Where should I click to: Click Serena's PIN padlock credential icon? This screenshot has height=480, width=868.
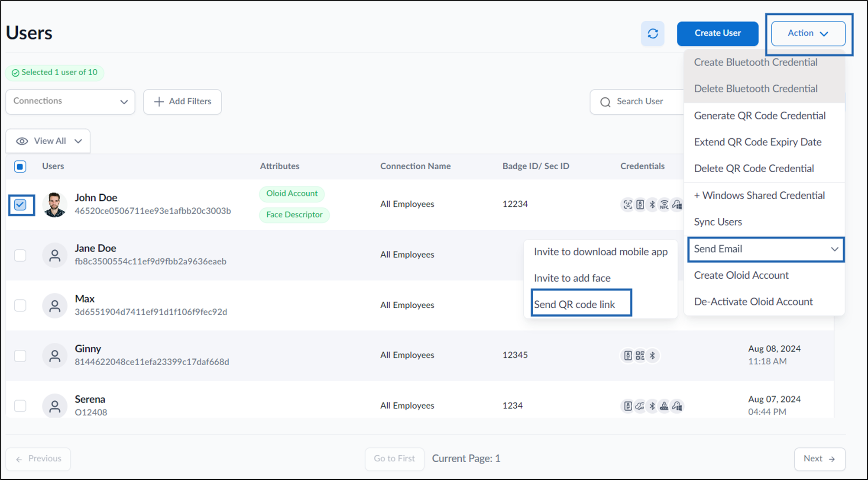click(x=664, y=406)
